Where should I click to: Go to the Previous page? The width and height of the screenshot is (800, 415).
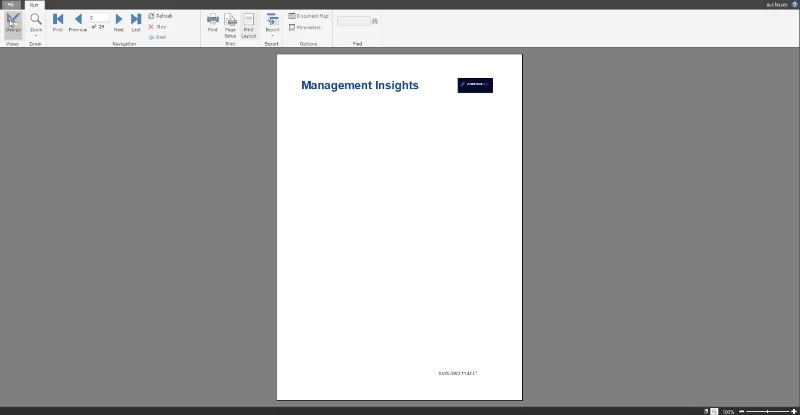point(78,23)
